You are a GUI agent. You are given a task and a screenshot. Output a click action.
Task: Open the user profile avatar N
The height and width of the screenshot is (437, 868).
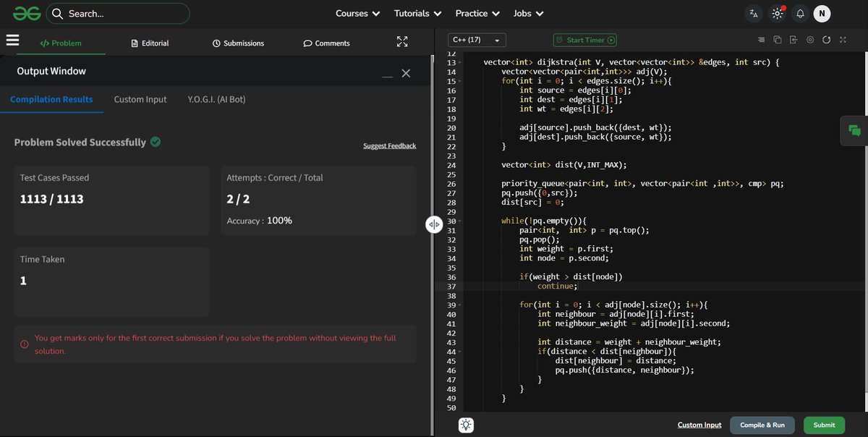pos(822,13)
